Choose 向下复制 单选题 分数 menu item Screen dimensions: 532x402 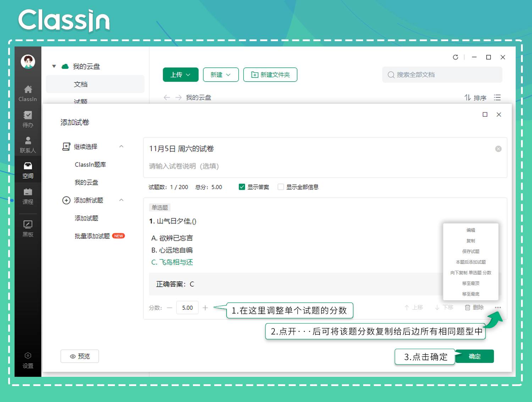pos(471,273)
